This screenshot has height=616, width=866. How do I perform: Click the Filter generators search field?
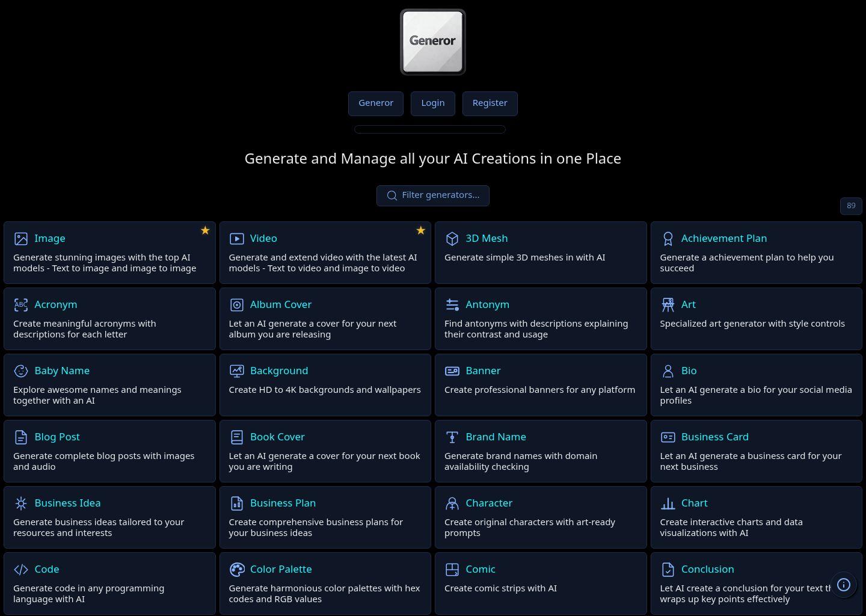click(432, 195)
